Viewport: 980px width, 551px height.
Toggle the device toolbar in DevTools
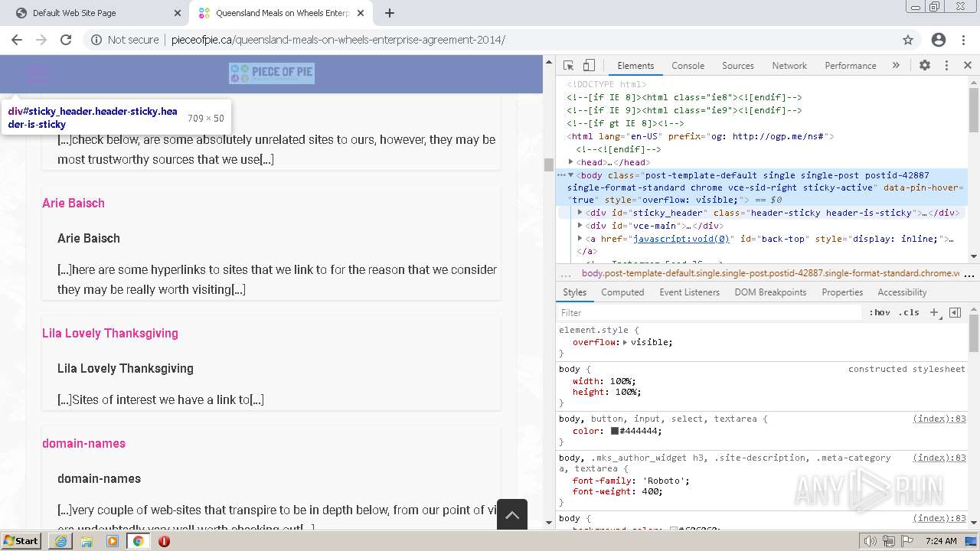(x=589, y=66)
